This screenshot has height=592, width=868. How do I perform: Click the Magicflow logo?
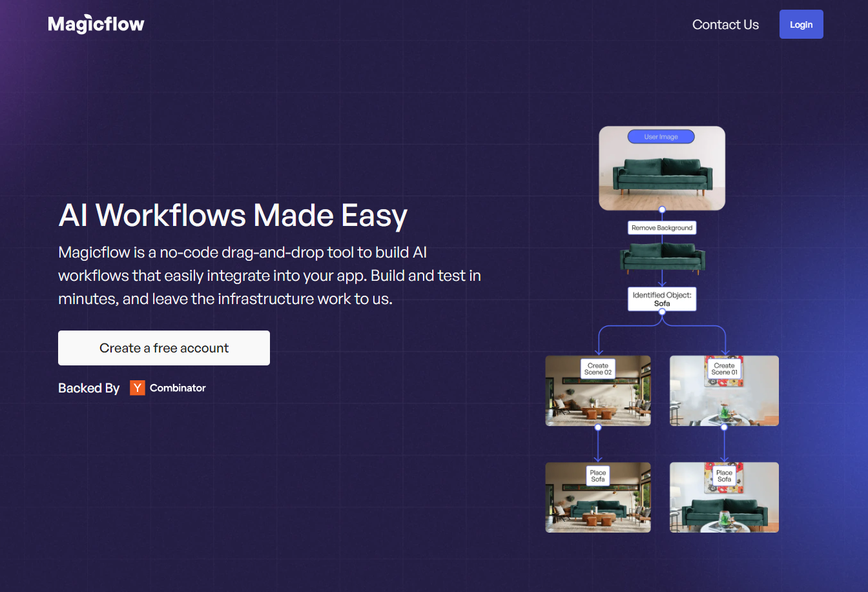(96, 25)
